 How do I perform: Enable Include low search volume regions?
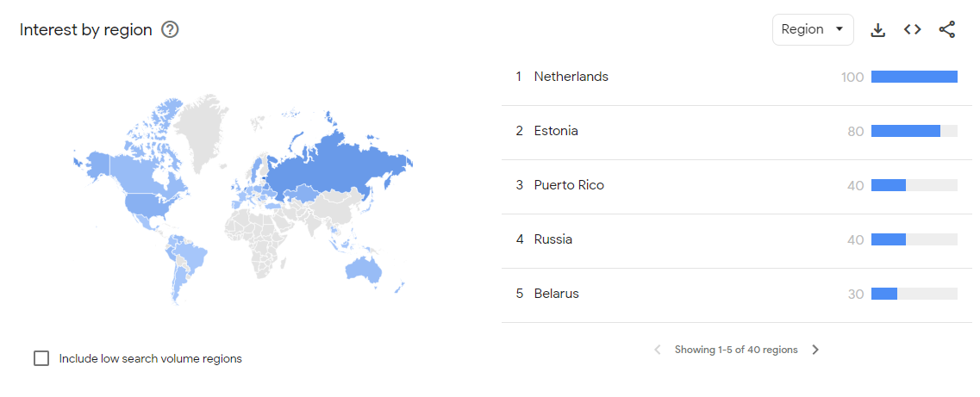[x=41, y=358]
